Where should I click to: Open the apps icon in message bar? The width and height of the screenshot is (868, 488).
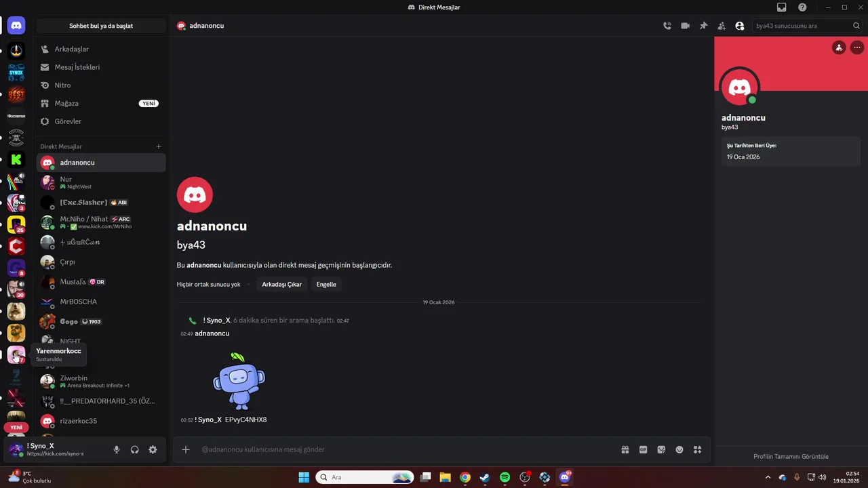pyautogui.click(x=697, y=449)
